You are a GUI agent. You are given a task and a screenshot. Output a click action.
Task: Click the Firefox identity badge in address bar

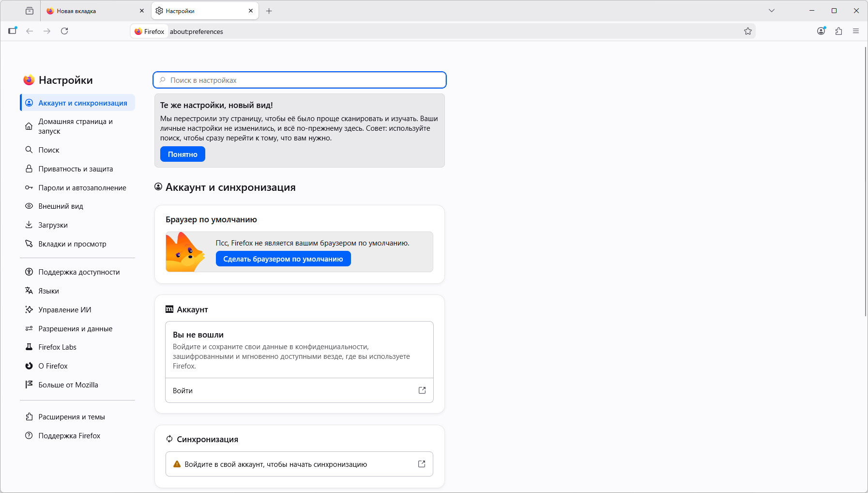[150, 31]
